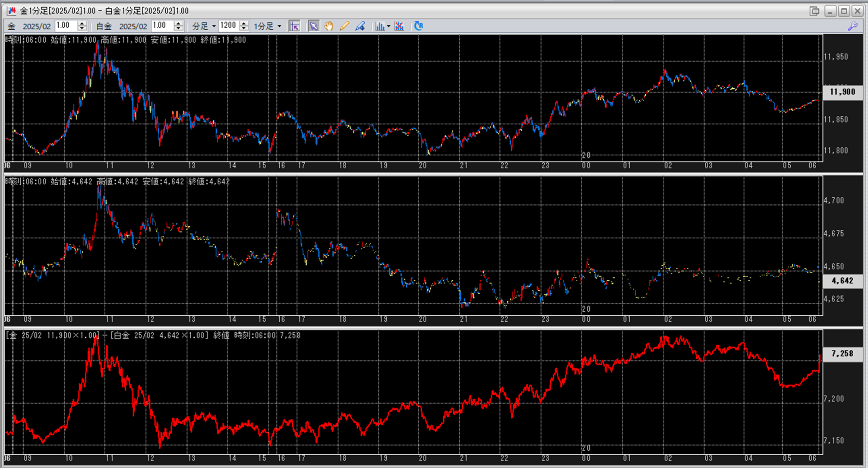Image resolution: width=868 pixels, height=469 pixels.
Task: Click the detach window icon in title bar
Action: click(814, 11)
